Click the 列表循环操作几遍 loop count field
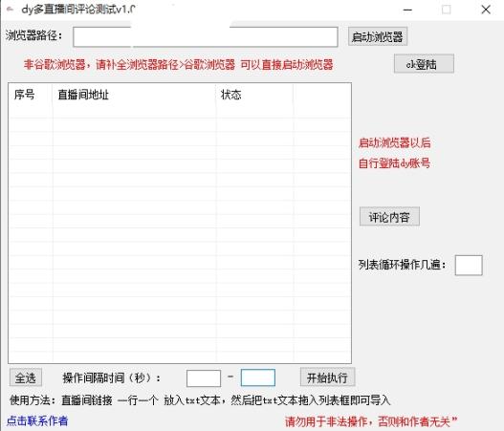The height and width of the screenshot is (431, 504). [469, 266]
